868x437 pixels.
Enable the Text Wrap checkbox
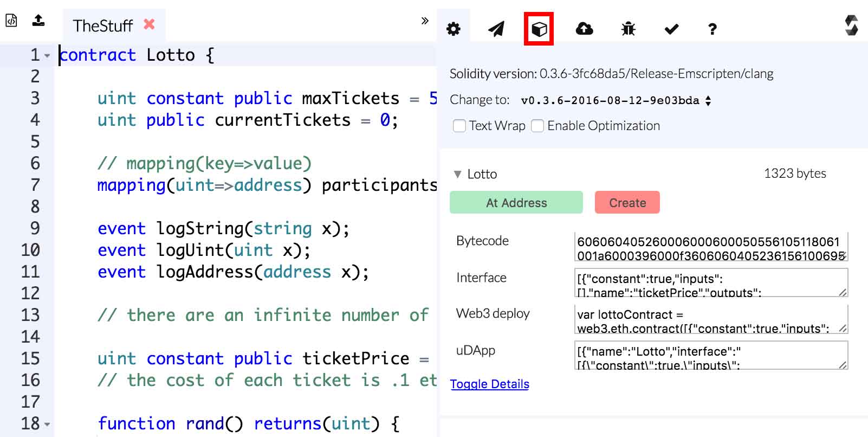click(x=459, y=126)
